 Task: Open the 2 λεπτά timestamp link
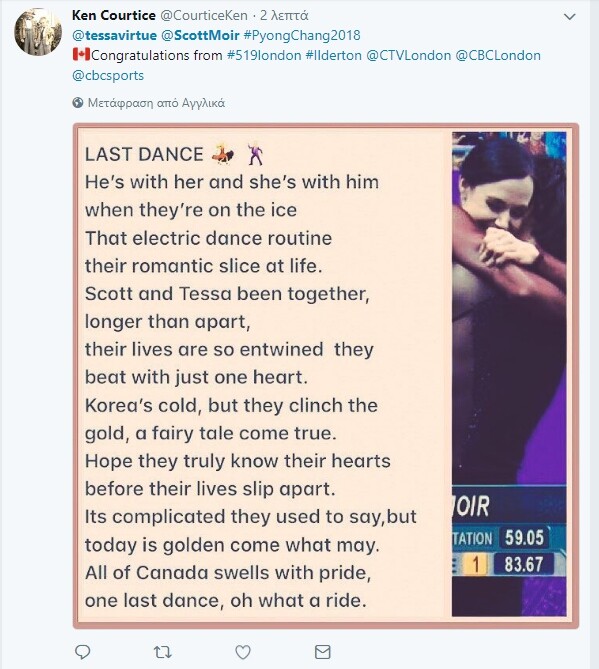tap(284, 15)
